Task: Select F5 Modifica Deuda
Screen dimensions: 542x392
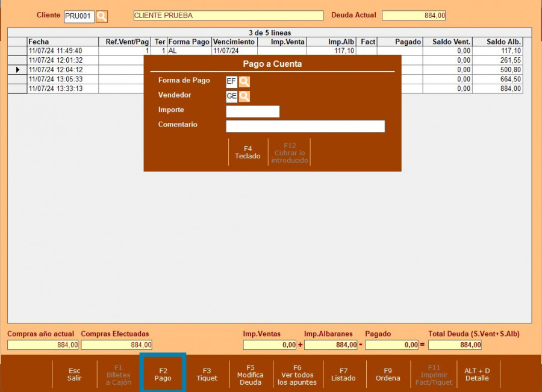Action: (x=251, y=375)
